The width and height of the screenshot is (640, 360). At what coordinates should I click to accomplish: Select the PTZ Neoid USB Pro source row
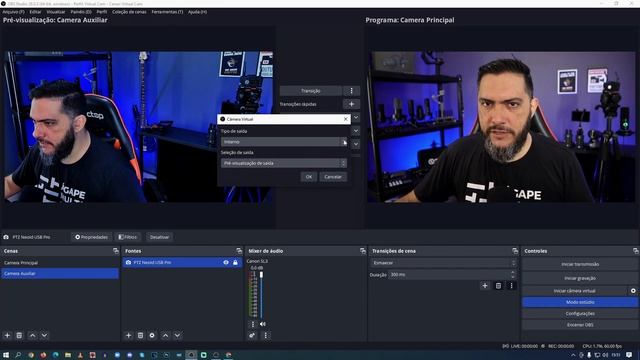pyautogui.click(x=182, y=262)
